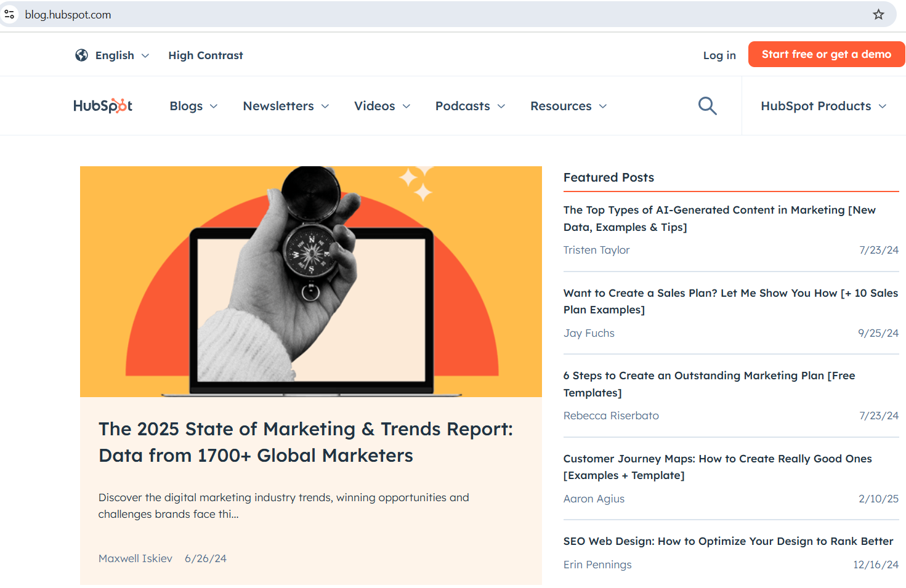Click the 'Discover the digital marketing industry' excerpt
The height and width of the screenshot is (588, 906).
[x=284, y=505]
